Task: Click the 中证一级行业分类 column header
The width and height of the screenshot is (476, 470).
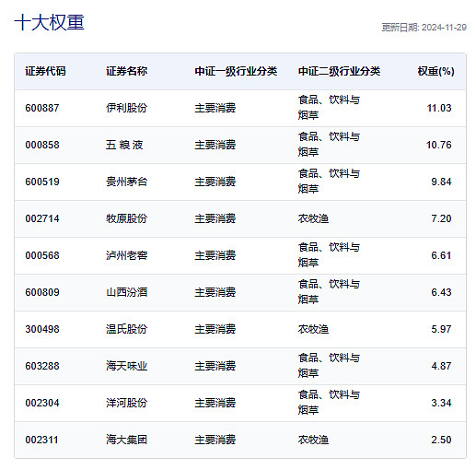Action: 236,71
